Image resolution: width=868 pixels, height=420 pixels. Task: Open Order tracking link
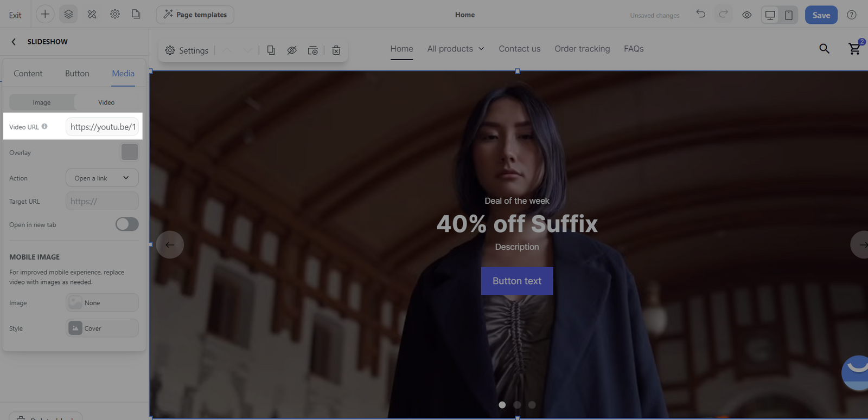(582, 49)
